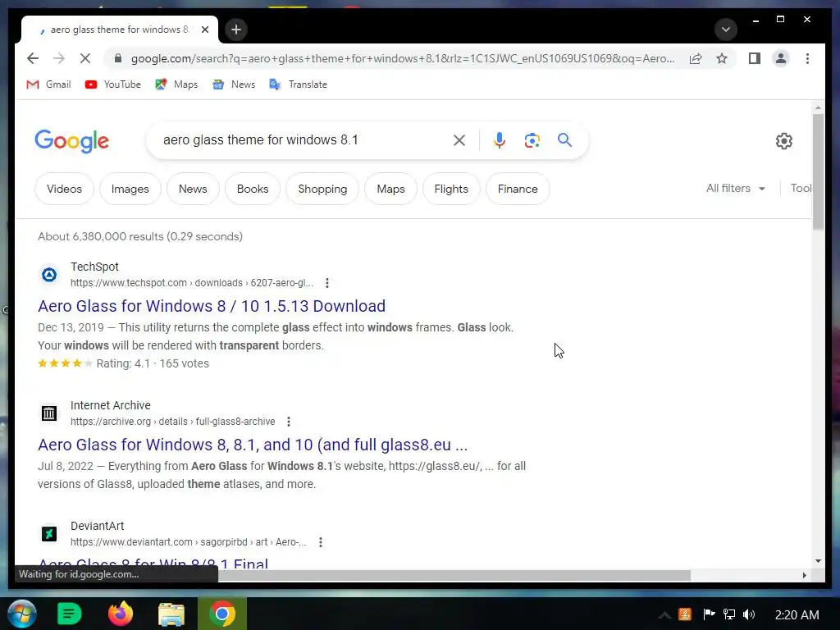
Task: Open the Chrome profile menu
Action: tap(781, 58)
